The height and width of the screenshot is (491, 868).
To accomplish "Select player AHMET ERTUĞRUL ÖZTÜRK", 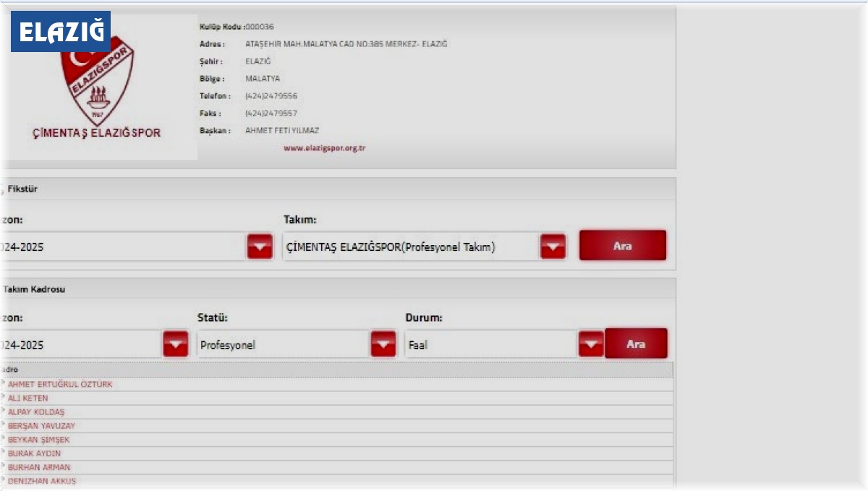I will (60, 385).
